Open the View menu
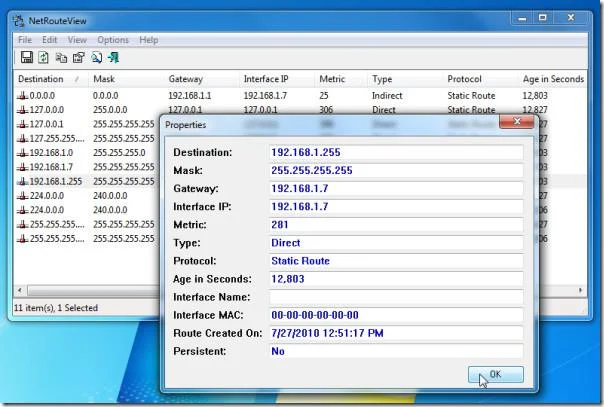This screenshot has width=604, height=407. click(x=77, y=40)
